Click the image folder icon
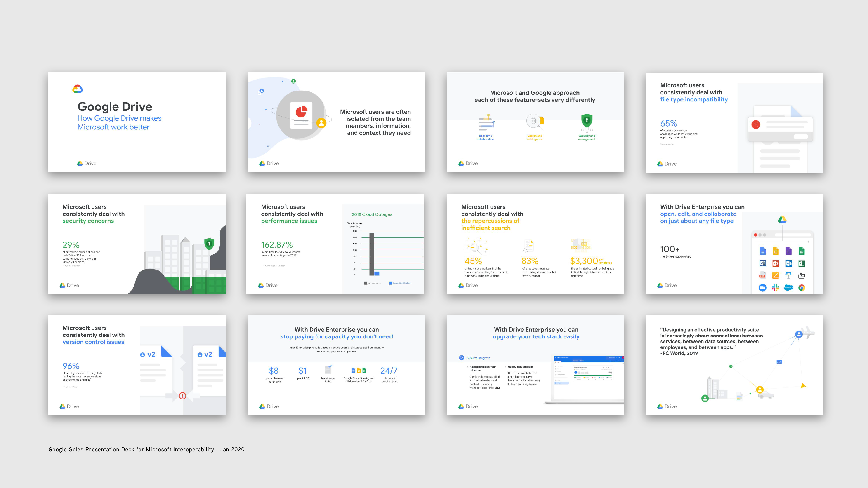The image size is (868, 488). pyautogui.click(x=801, y=276)
